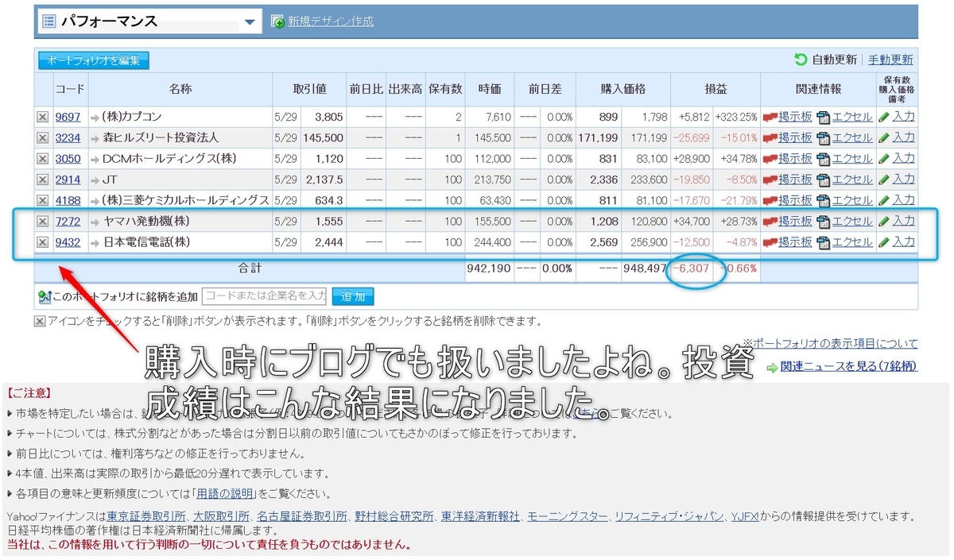Click the pencil 入力 icon in 三菱ケミカル row

[884, 200]
